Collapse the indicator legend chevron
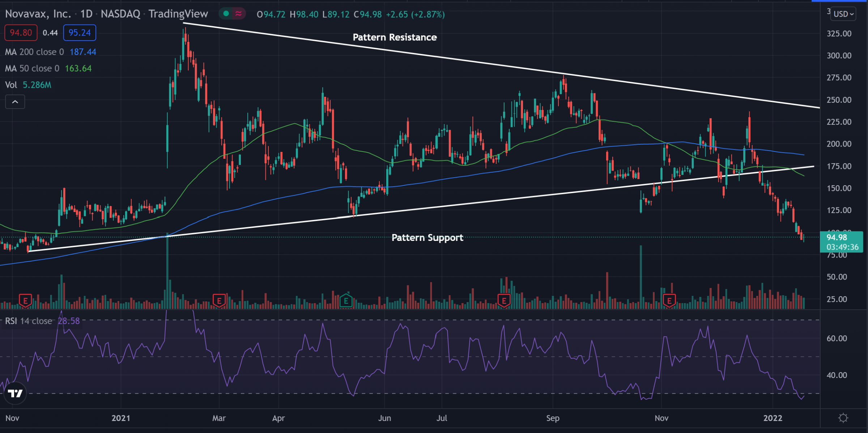This screenshot has height=433, width=868. 15,102
